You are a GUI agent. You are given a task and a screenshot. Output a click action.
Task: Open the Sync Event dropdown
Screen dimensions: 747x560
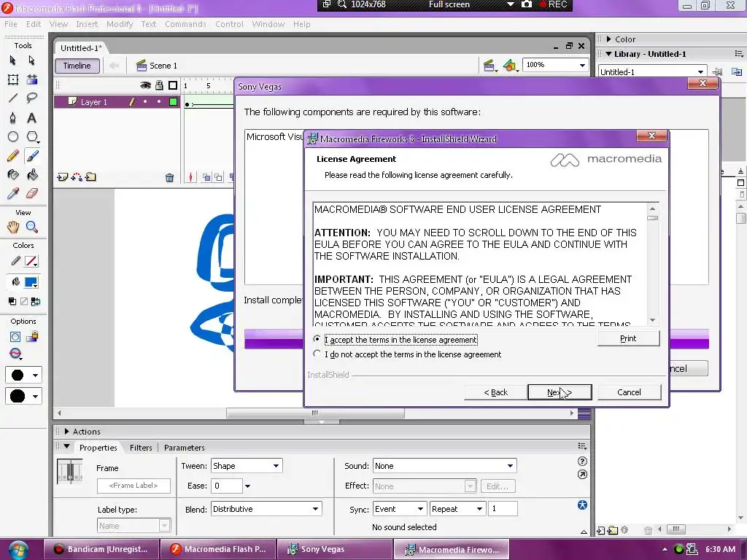pos(420,509)
